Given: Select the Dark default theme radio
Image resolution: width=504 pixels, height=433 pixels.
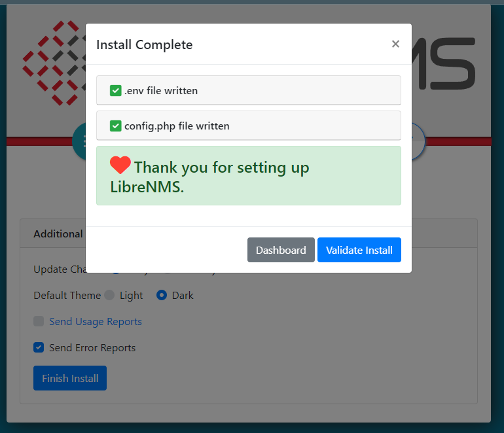Looking at the screenshot, I should pyautogui.click(x=162, y=295).
